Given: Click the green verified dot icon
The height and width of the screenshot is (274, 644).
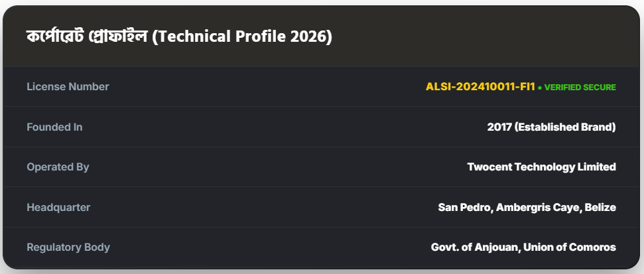Looking at the screenshot, I should (x=540, y=88).
